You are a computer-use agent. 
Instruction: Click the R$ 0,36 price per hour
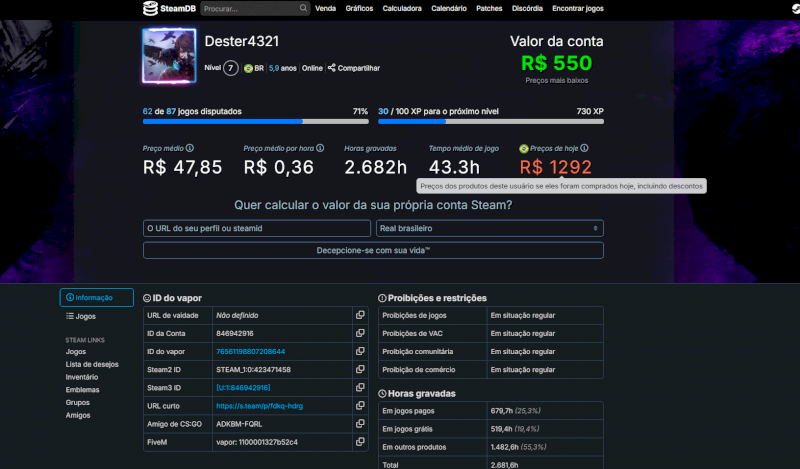point(279,167)
